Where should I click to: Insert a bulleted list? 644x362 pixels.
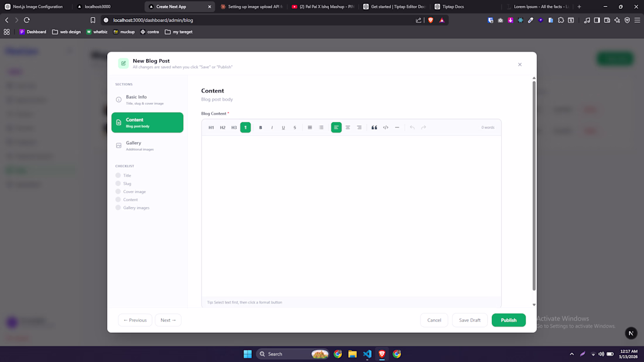point(310,127)
